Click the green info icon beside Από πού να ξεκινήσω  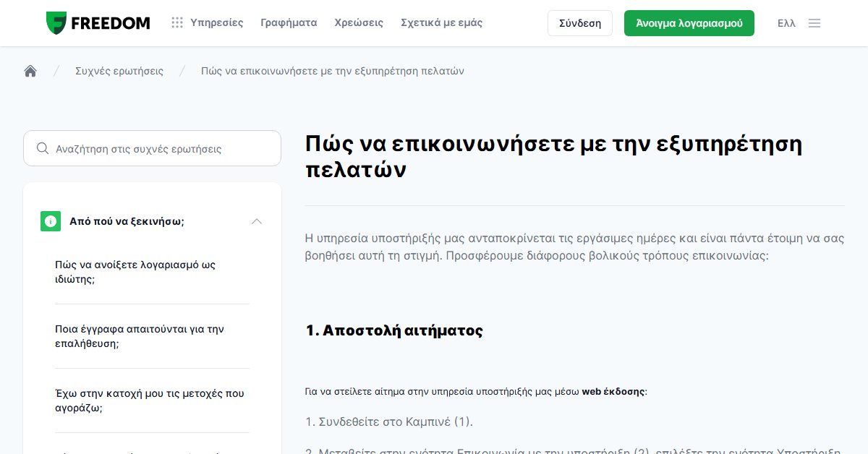click(x=51, y=221)
